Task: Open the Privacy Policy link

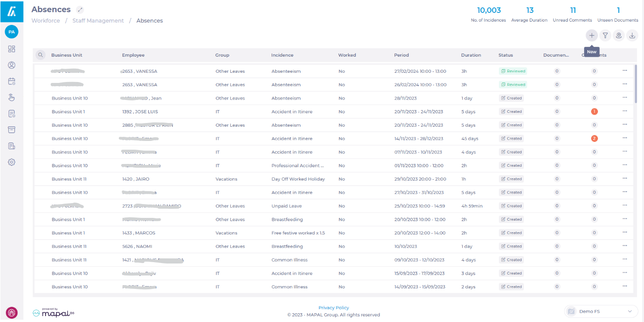Action: click(334, 308)
